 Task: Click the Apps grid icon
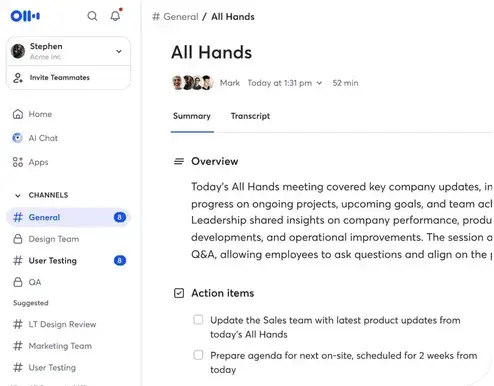18,162
